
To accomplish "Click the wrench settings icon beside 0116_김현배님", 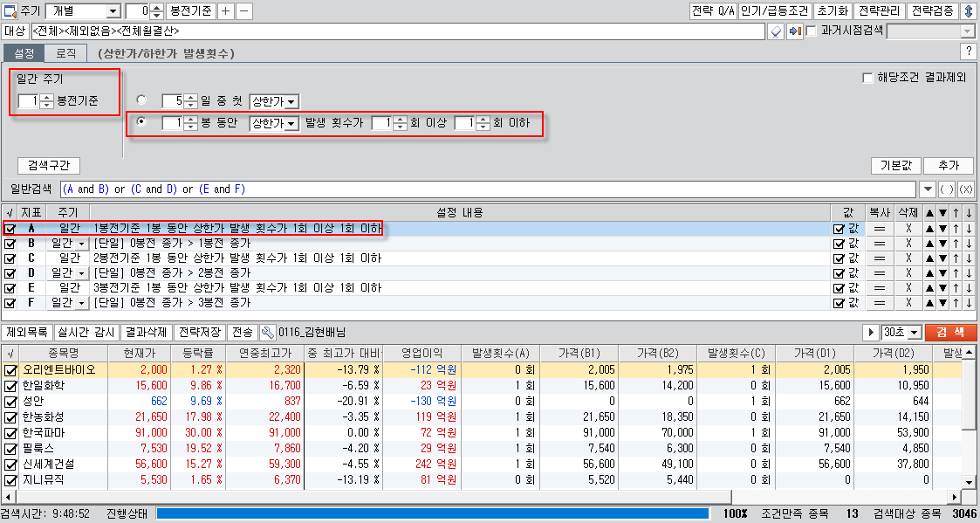I will point(268,332).
